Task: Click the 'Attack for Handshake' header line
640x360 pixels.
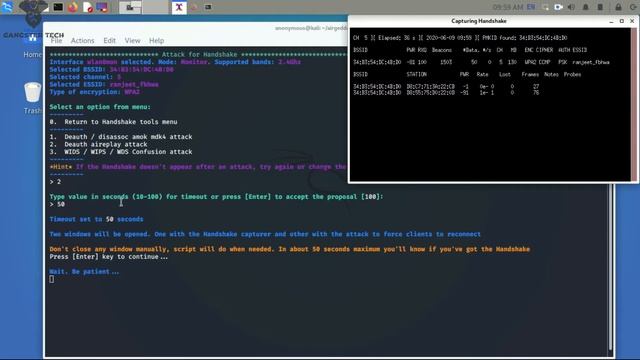Action: click(x=198, y=54)
